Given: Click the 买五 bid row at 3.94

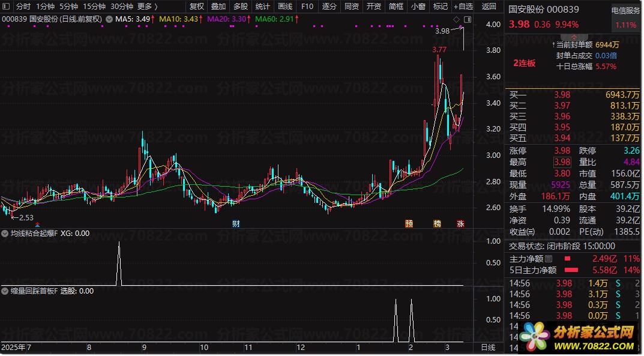Looking at the screenshot, I should click(x=574, y=138).
